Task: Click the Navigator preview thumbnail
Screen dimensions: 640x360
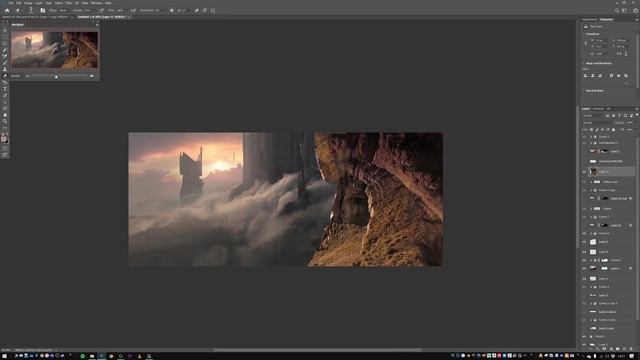Action: click(x=55, y=50)
